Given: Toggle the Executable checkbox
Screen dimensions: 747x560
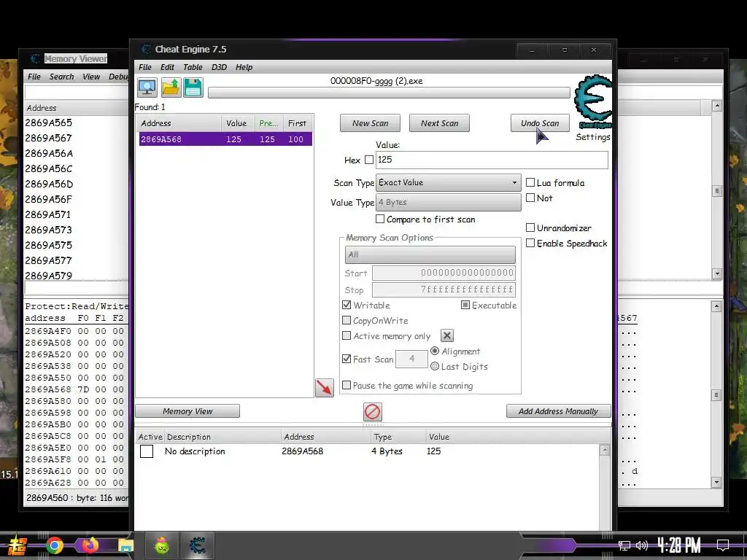Looking at the screenshot, I should coord(465,305).
